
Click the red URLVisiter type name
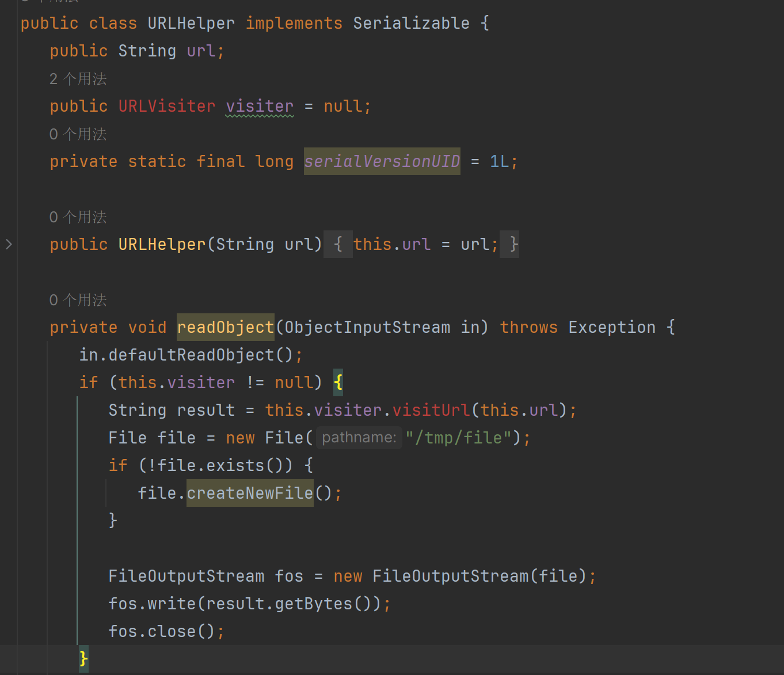[x=167, y=106]
